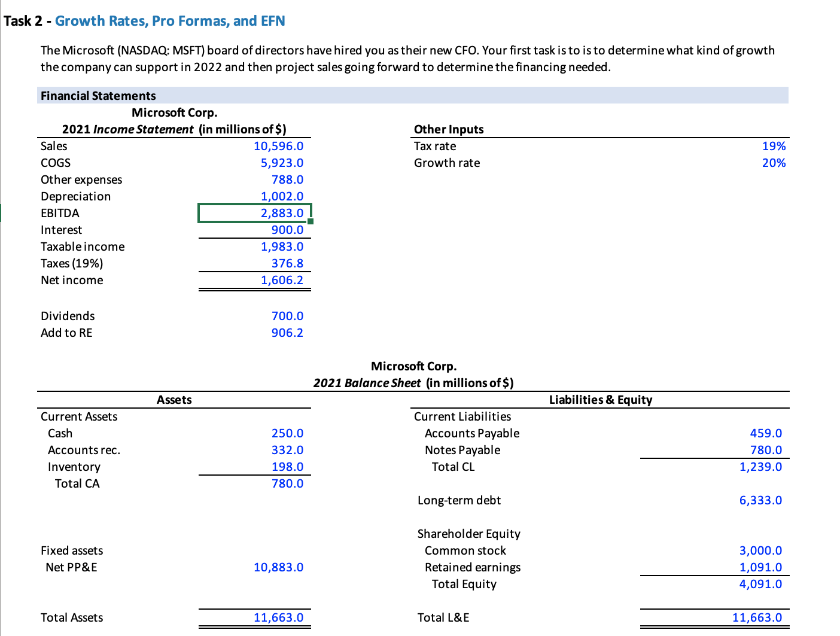The image size is (840, 636).
Task: Select the Long-term debt amount 6,333.0
Action: pos(760,500)
